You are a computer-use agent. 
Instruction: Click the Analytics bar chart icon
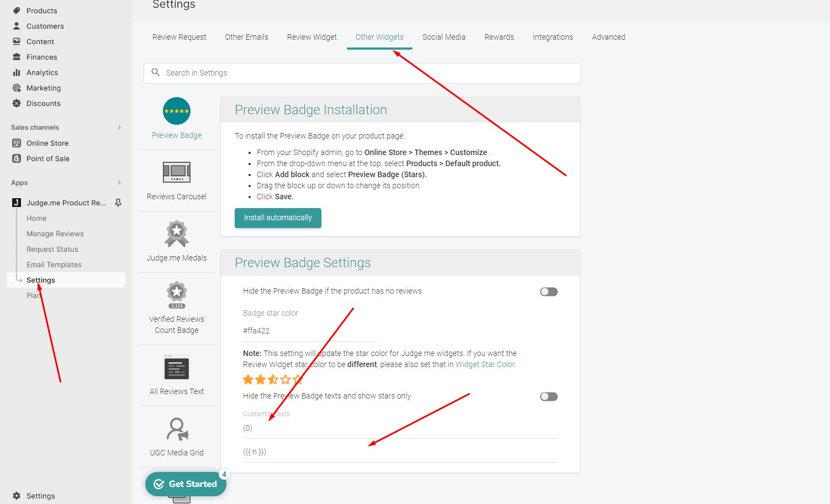pos(17,72)
